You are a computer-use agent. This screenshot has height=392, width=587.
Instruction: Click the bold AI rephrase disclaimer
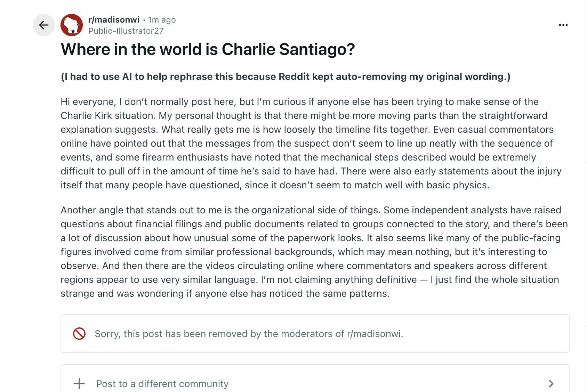pyautogui.click(x=285, y=76)
